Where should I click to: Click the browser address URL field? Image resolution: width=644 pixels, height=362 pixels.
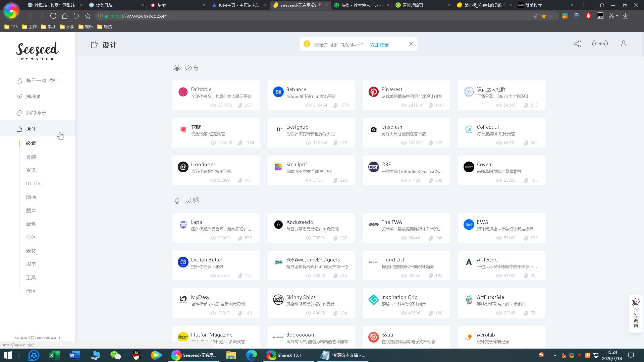[x=302, y=16]
